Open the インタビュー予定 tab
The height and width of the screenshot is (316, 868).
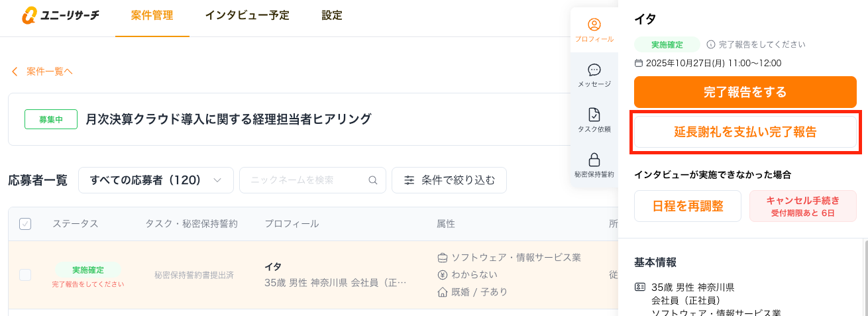click(247, 15)
